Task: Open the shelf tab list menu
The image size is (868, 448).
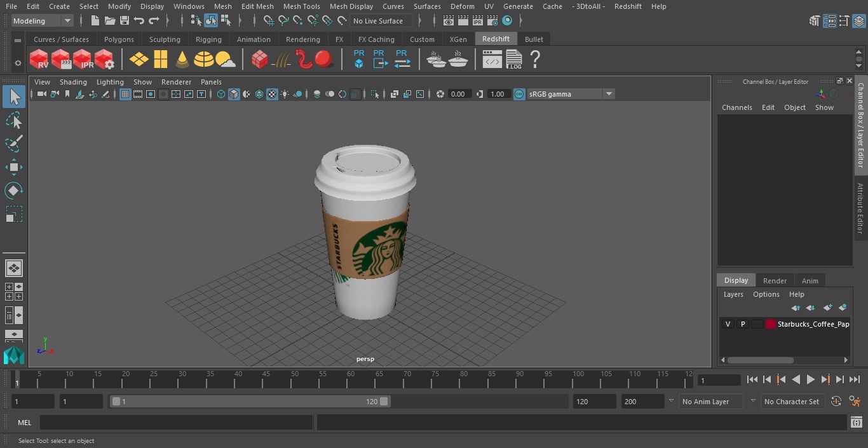Action: tap(18, 40)
